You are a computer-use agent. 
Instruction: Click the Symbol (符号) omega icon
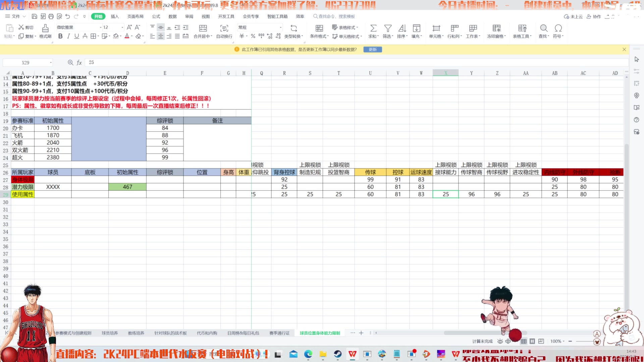coord(558,28)
